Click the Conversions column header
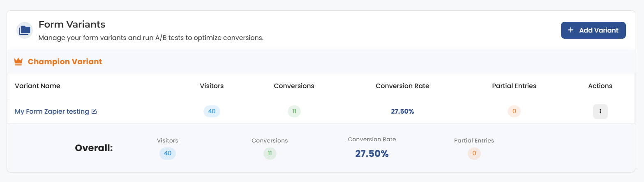644x182 pixels. pyautogui.click(x=294, y=86)
